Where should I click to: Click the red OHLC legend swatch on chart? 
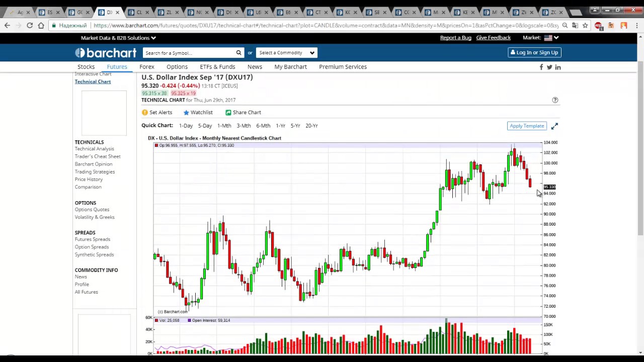[x=156, y=145]
